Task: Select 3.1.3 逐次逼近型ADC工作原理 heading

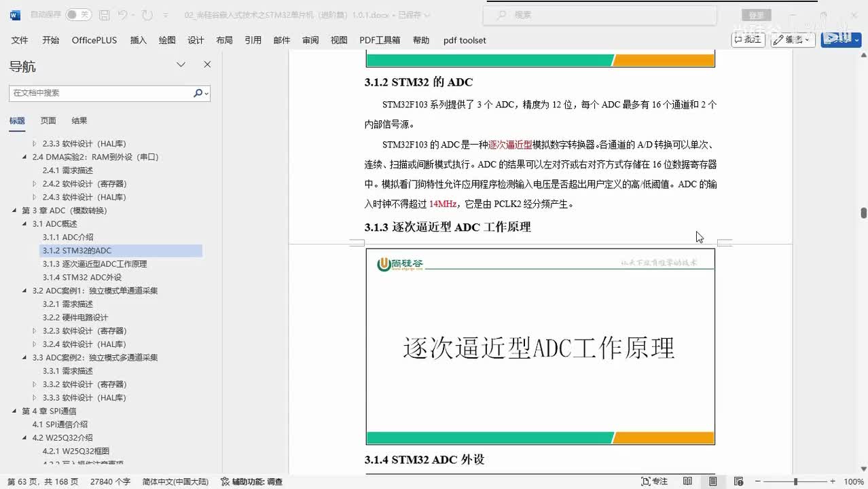Action: coord(94,264)
